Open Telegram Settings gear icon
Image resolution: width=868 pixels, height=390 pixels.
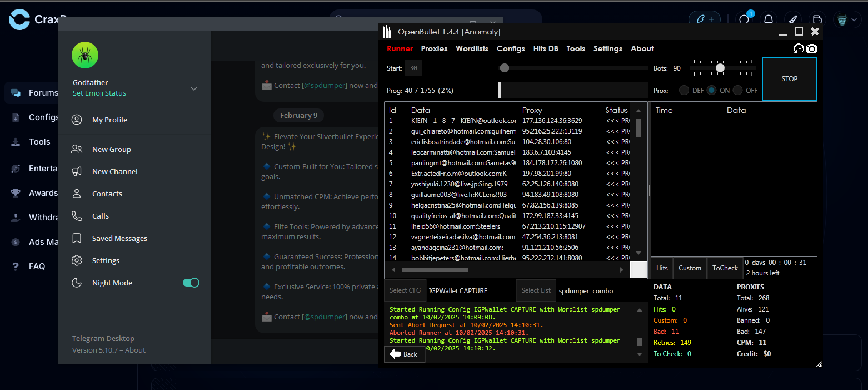(77, 260)
